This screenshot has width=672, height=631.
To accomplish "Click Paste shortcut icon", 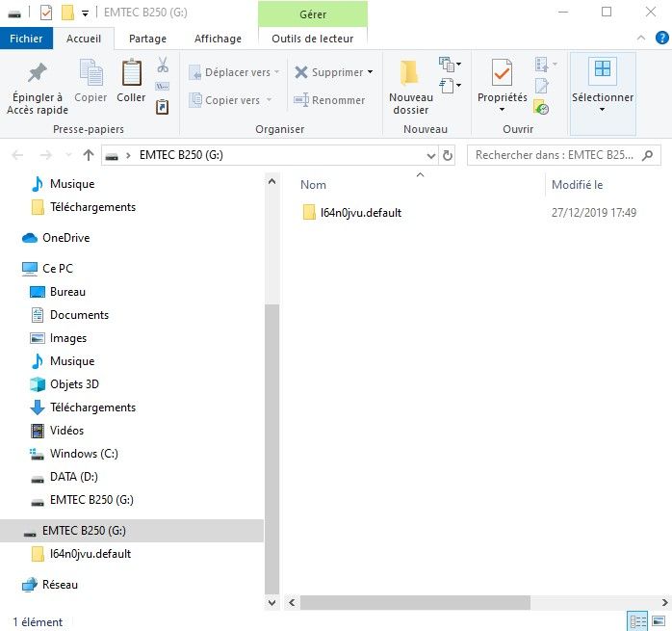I will [163, 106].
